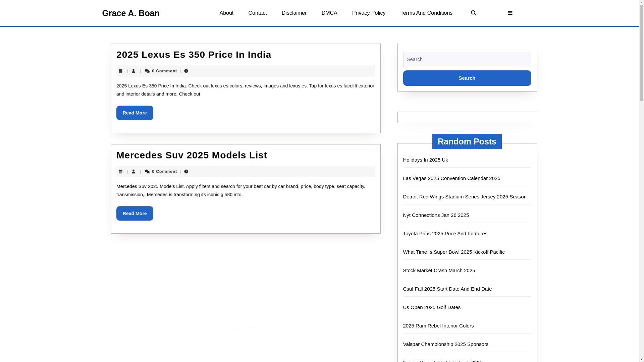Screen dimensions: 644x362
Task: Open the About menu item
Action: pyautogui.click(x=226, y=13)
